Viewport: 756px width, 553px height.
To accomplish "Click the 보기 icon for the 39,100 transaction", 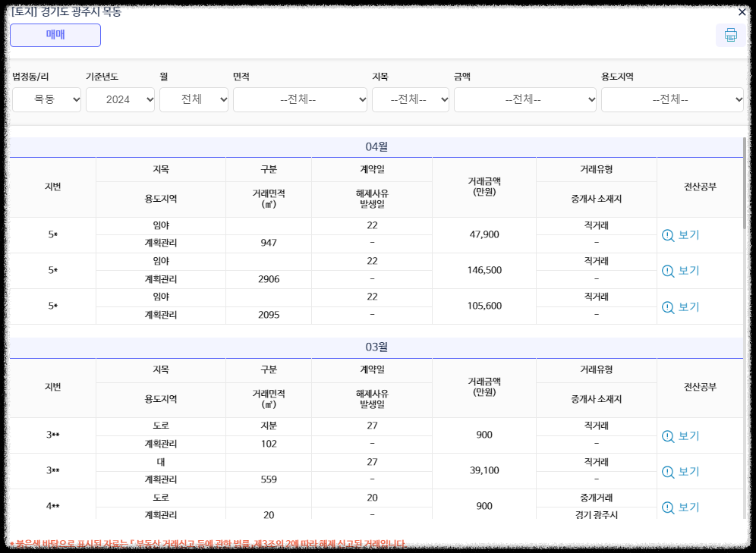I will pos(667,471).
